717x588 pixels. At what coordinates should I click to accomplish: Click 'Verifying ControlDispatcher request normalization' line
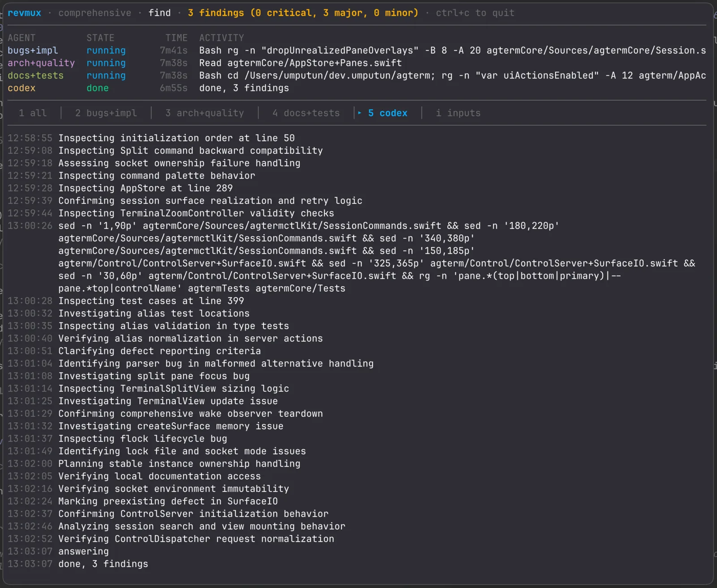click(x=196, y=539)
